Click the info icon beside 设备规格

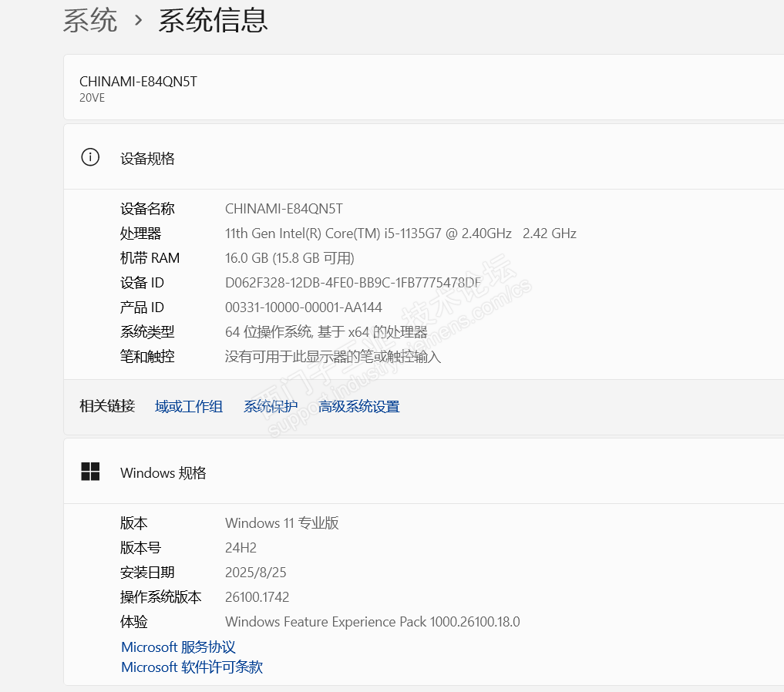tap(90, 157)
